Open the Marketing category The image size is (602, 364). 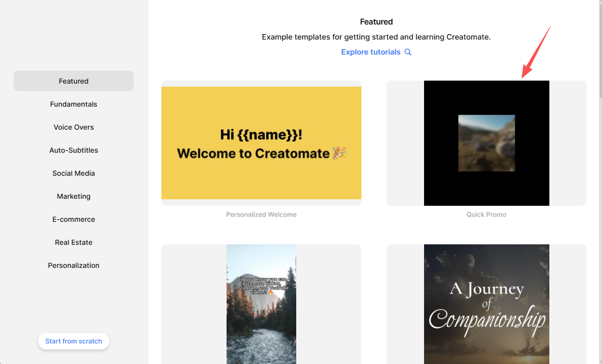tap(74, 196)
